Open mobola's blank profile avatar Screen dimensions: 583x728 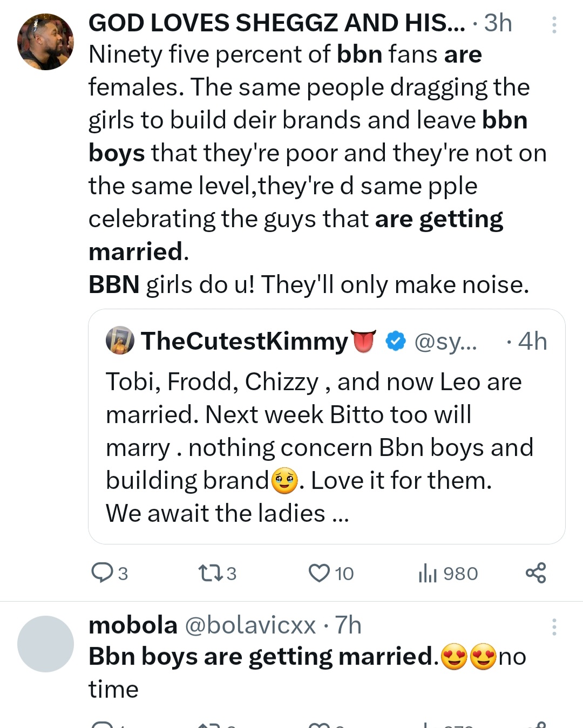pos(45,643)
